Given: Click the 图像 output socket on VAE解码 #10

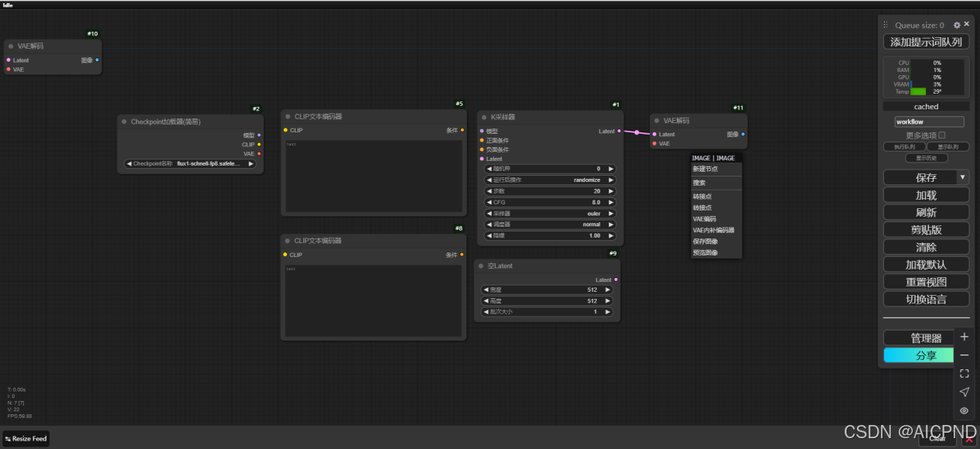Looking at the screenshot, I should pos(97,60).
